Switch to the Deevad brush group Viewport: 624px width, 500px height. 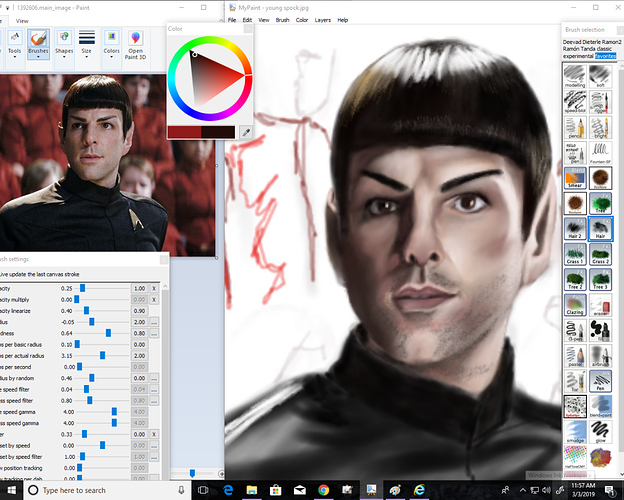[x=571, y=42]
